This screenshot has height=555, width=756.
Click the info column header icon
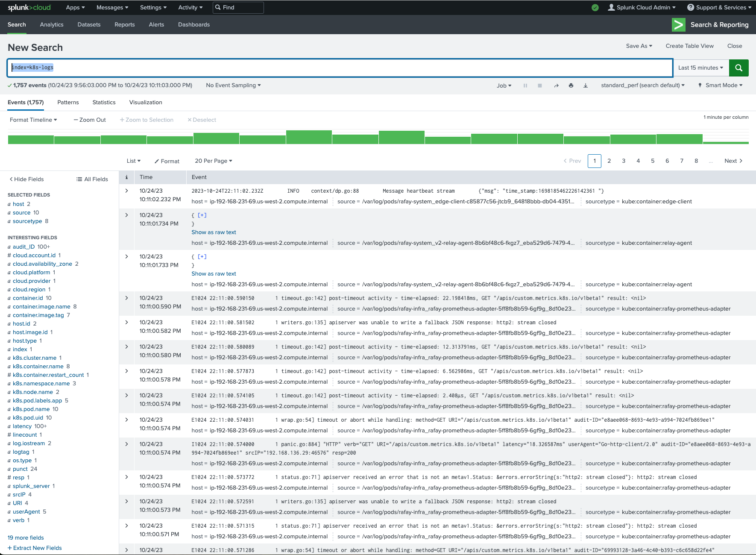click(126, 177)
